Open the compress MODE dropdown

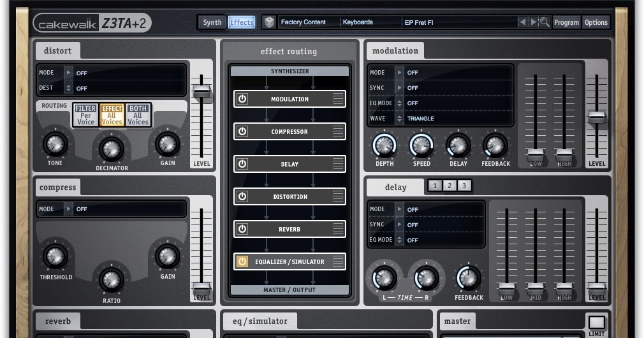(x=69, y=209)
